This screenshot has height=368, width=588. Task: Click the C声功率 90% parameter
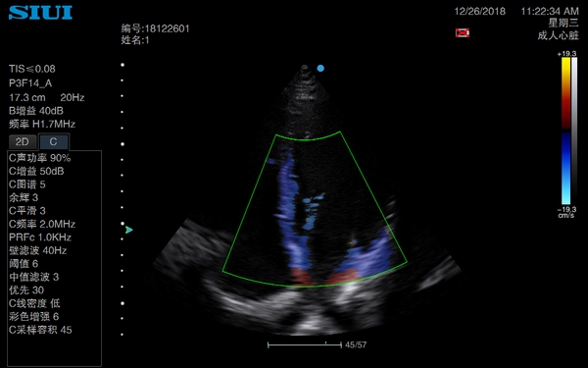tap(40, 158)
